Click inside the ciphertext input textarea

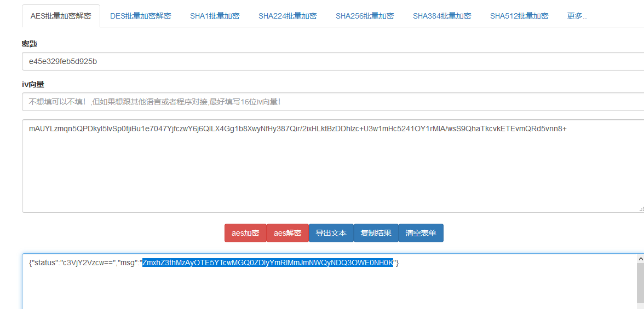[x=333, y=166]
